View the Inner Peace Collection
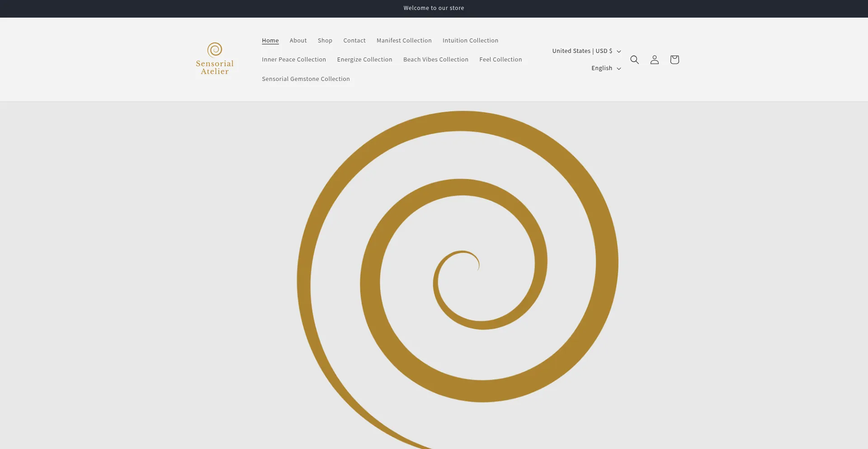 pos(293,60)
